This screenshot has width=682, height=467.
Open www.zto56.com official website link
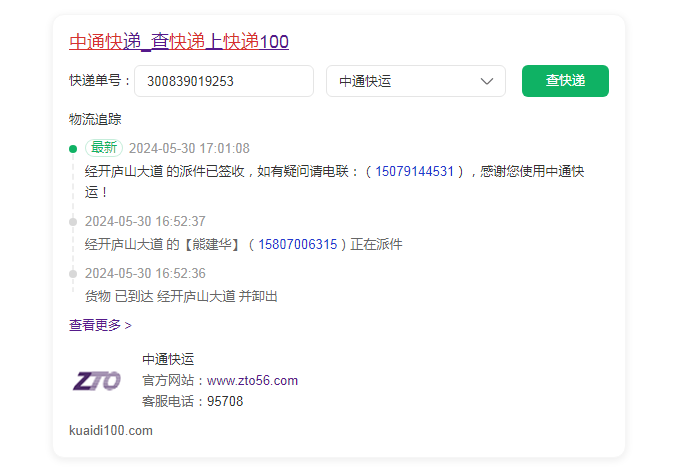[252, 381]
